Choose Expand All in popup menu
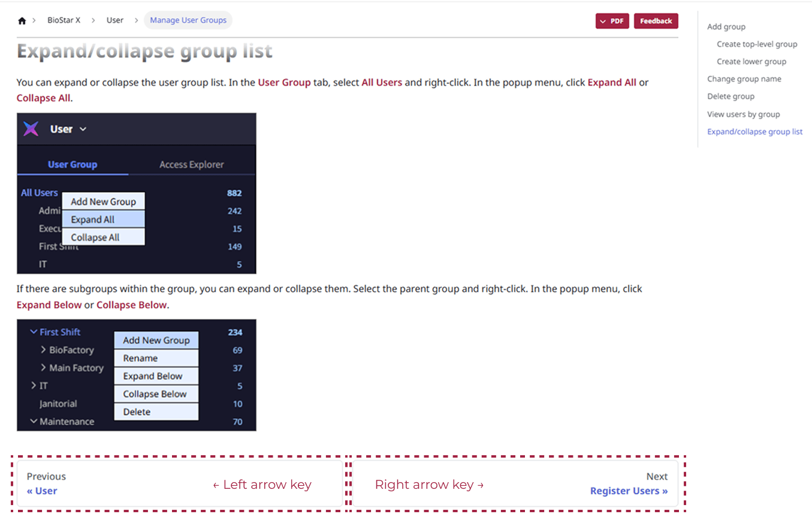 click(104, 220)
